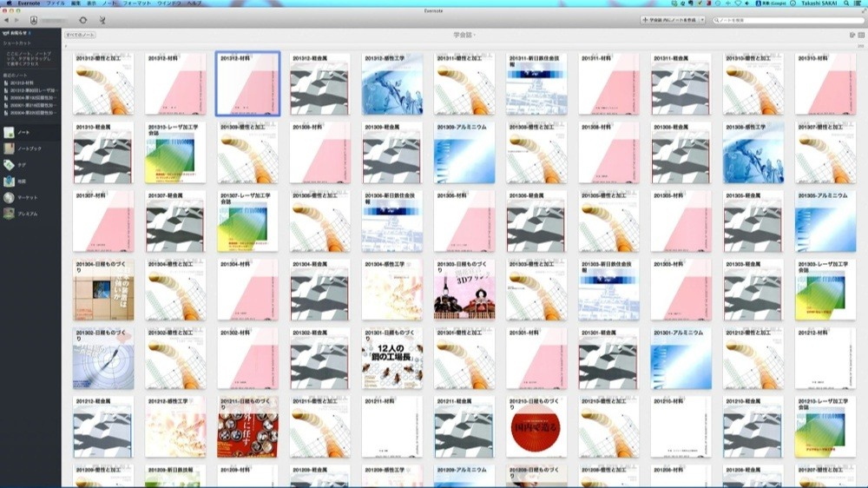Select the 201311-軽金属 note thumbnail
Viewport: 868px width, 488px height.
click(x=681, y=83)
